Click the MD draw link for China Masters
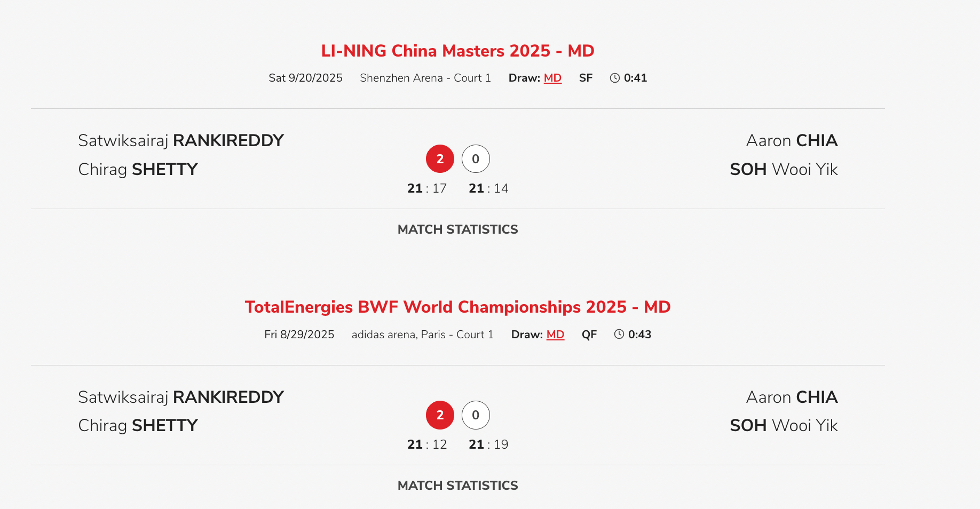The image size is (980, 509). 552,78
